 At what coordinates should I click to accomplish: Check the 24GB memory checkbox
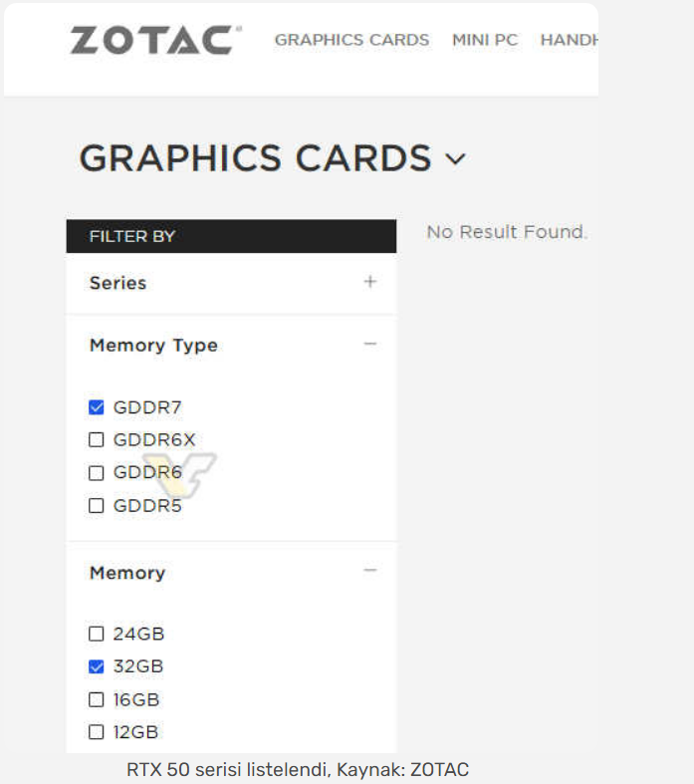pos(97,634)
